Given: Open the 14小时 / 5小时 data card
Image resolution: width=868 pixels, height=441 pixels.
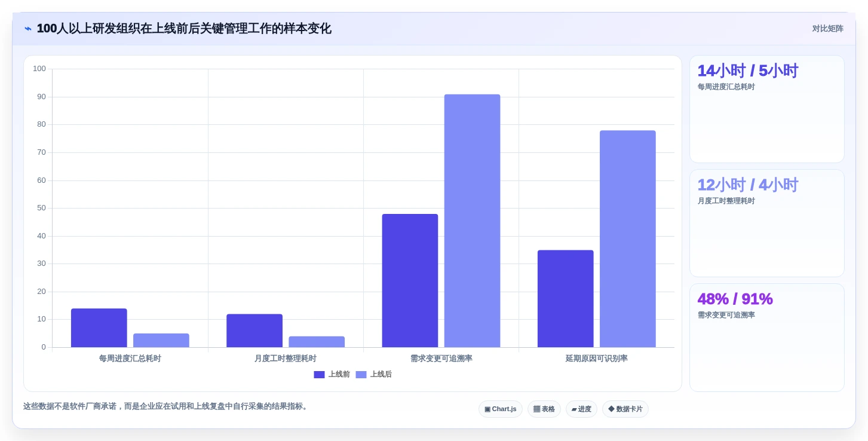Looking at the screenshot, I should [767, 109].
